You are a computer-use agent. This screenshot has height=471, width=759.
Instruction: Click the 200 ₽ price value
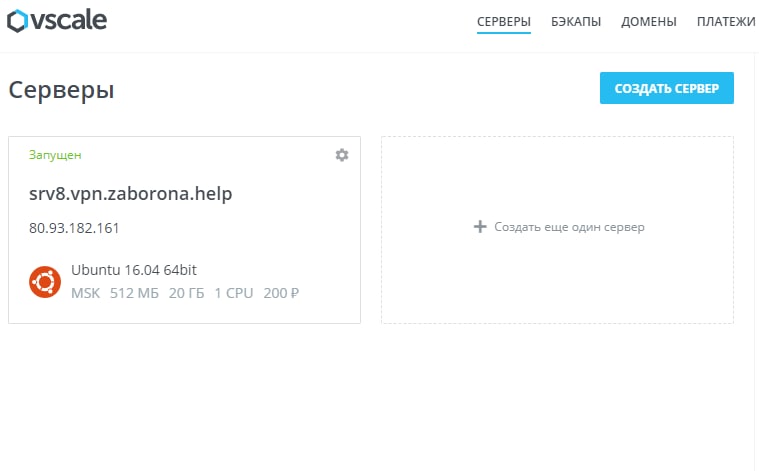281,293
